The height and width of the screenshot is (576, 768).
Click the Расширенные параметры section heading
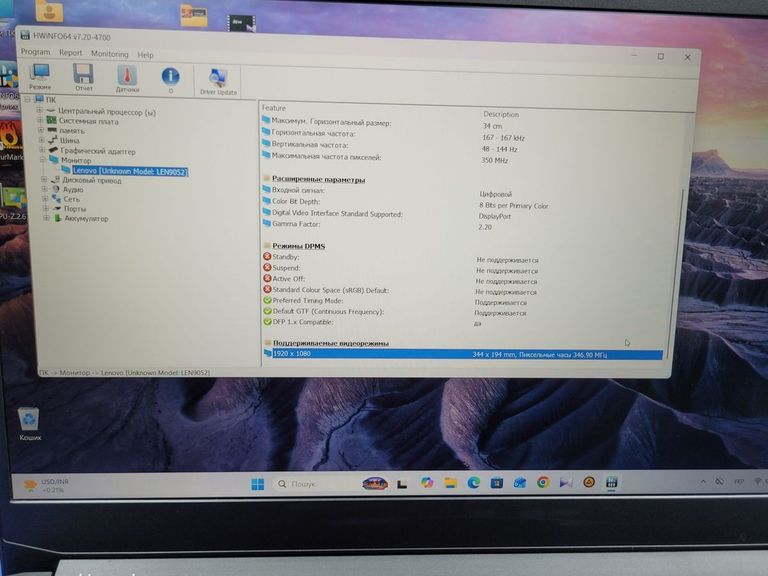tap(318, 179)
